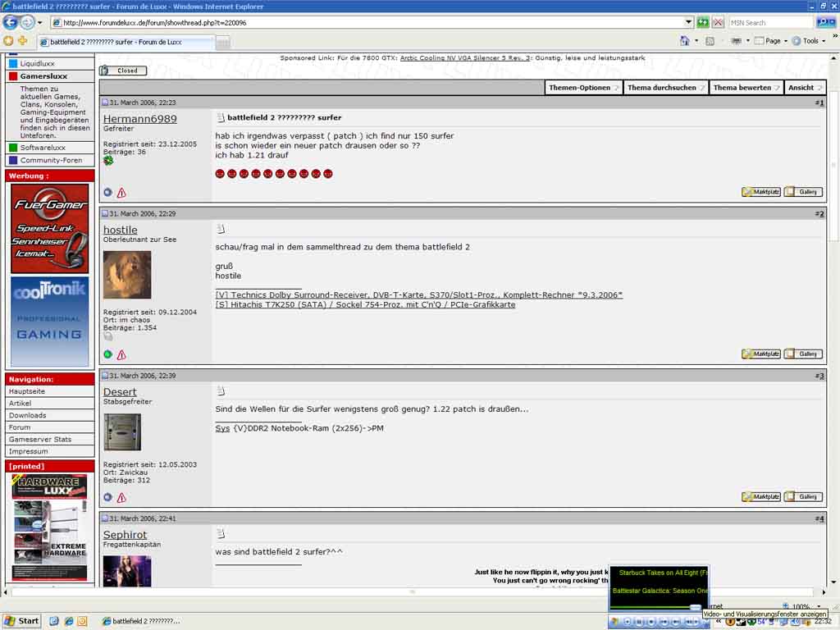Open the Themen-Optionen menu

coord(583,87)
